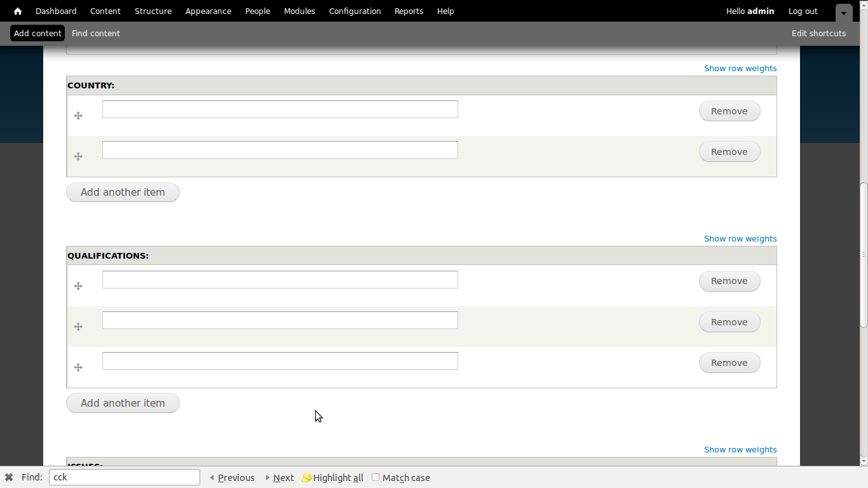Grab drag handle of second Qualifications row
868x488 pixels.
78,327
